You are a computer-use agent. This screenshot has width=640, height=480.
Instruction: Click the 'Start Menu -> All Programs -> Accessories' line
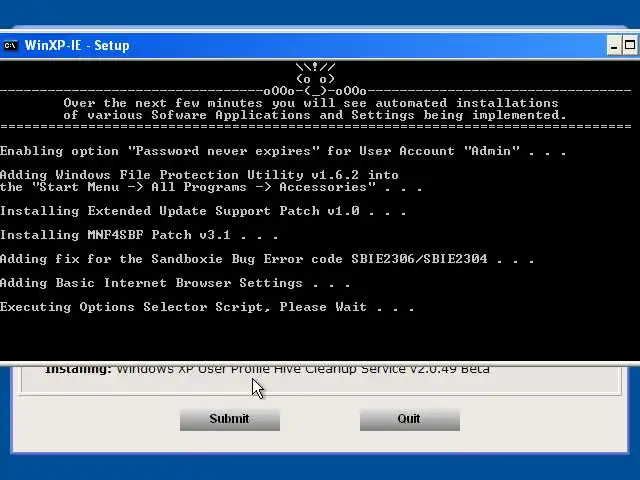point(211,187)
